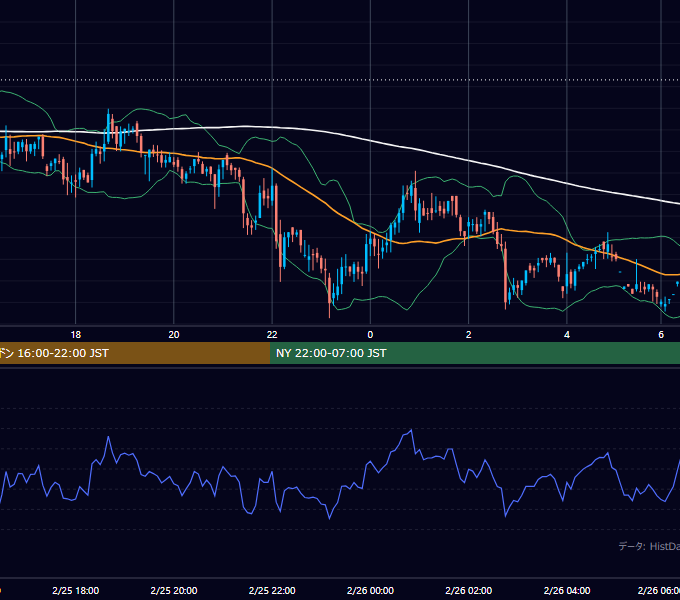Select the "4" hour label on price chart axis

click(x=567, y=335)
